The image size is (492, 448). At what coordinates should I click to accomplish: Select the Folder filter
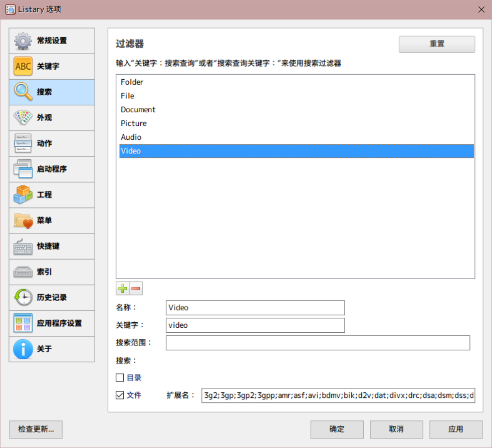point(297,82)
